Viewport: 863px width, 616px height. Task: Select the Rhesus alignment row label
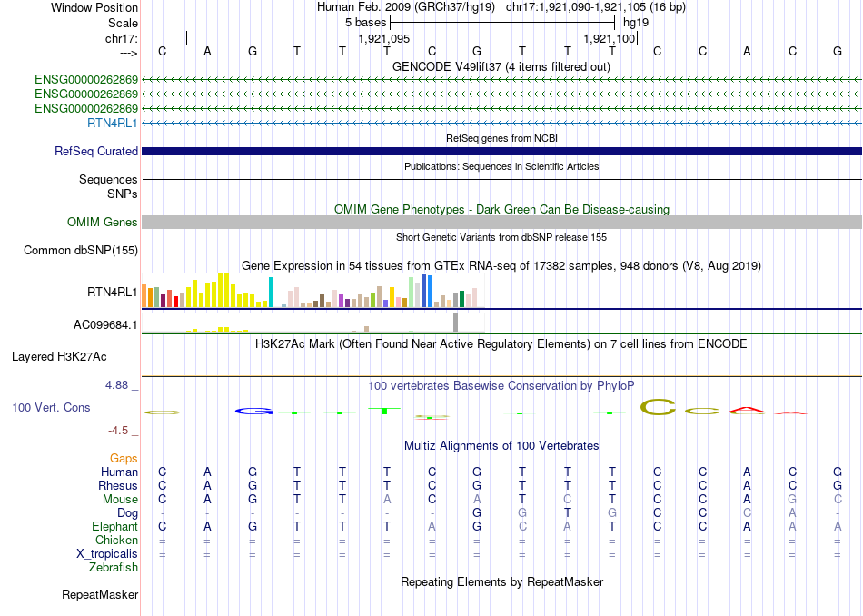coord(118,485)
